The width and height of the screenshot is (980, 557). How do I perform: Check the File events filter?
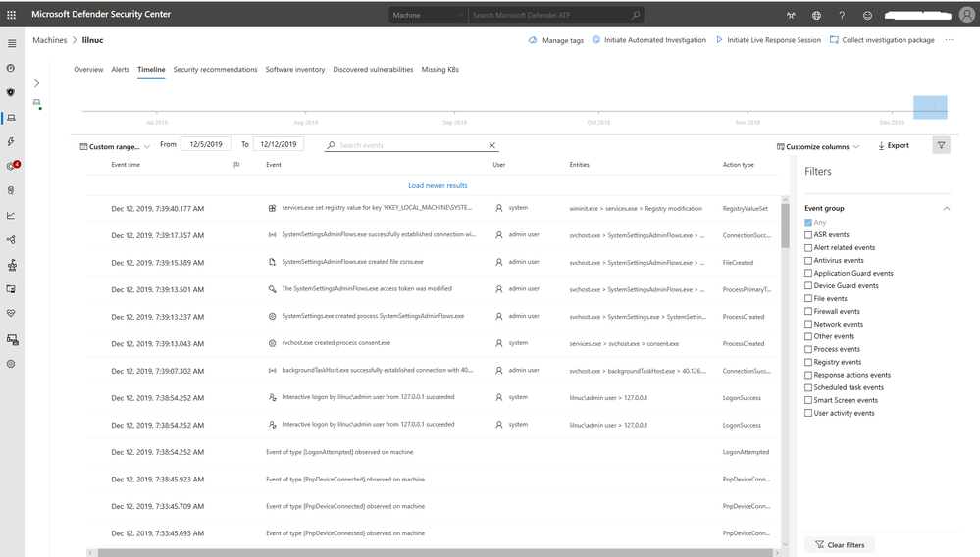coord(808,298)
